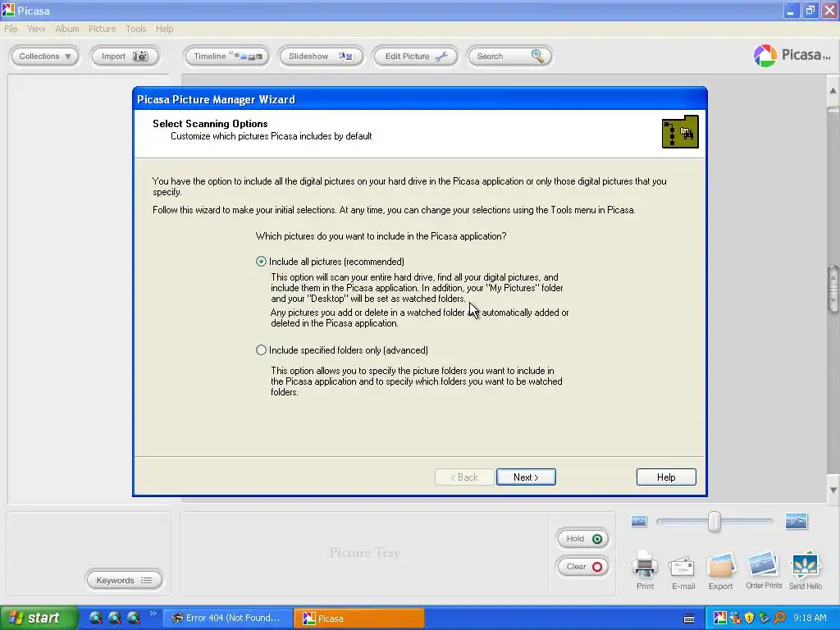Screen dimensions: 840x630
Task: Open the View menu
Action: (36, 29)
